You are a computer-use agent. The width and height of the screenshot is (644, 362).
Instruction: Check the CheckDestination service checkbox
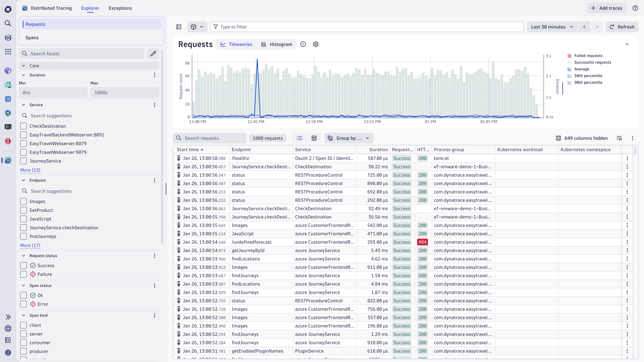pyautogui.click(x=23, y=126)
